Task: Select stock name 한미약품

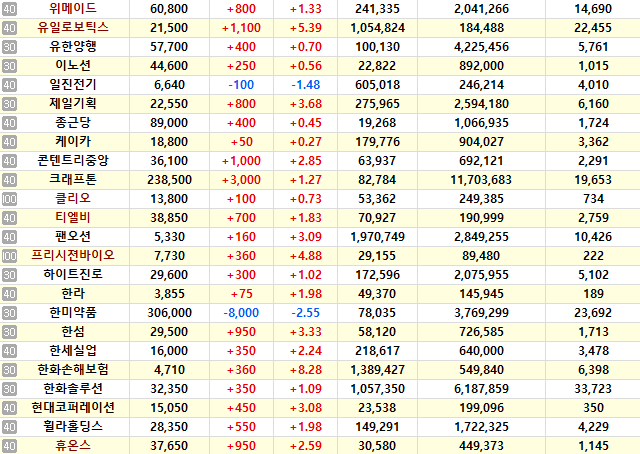Action: coord(73,312)
